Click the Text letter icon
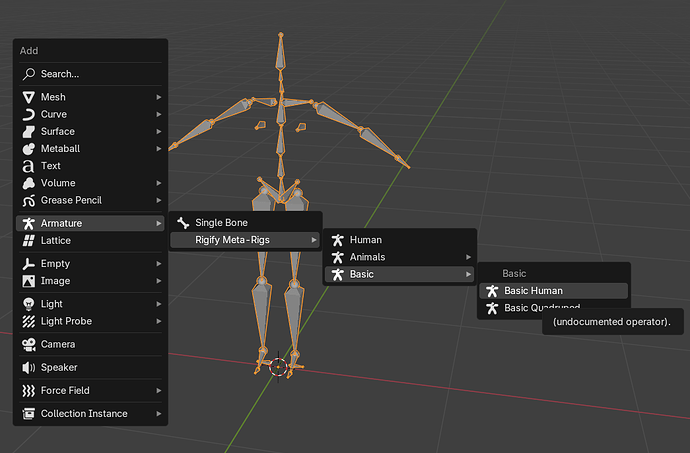 pos(29,166)
